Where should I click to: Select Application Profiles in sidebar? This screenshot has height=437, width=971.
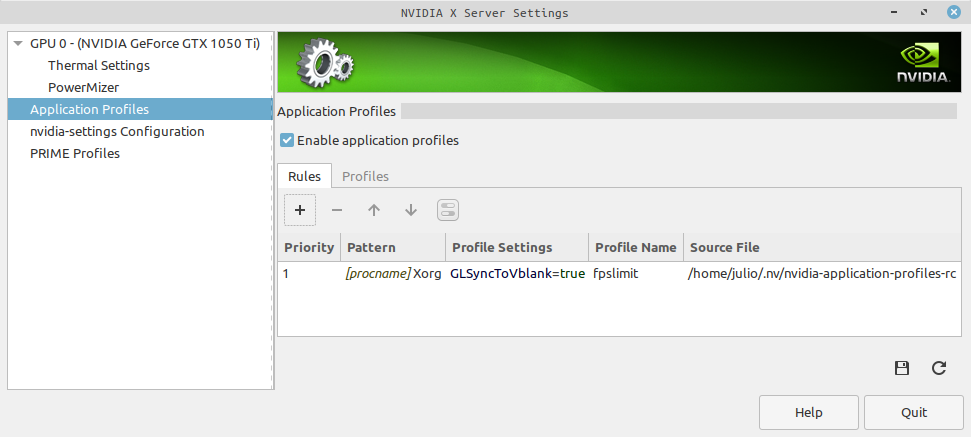(140, 110)
